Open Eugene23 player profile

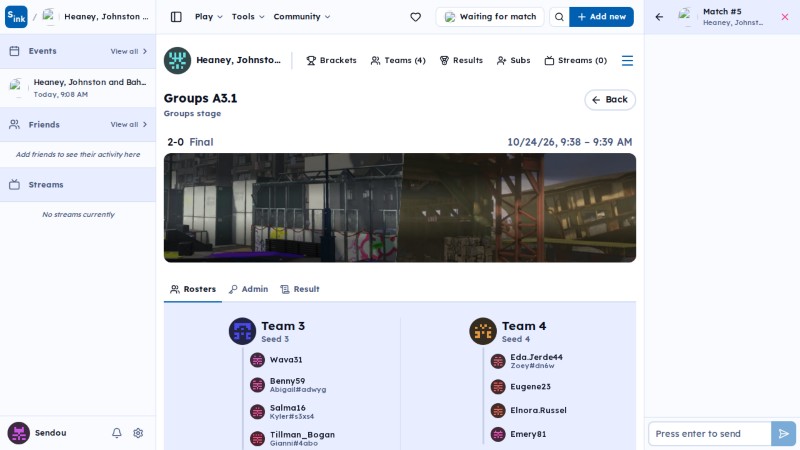[x=531, y=387]
